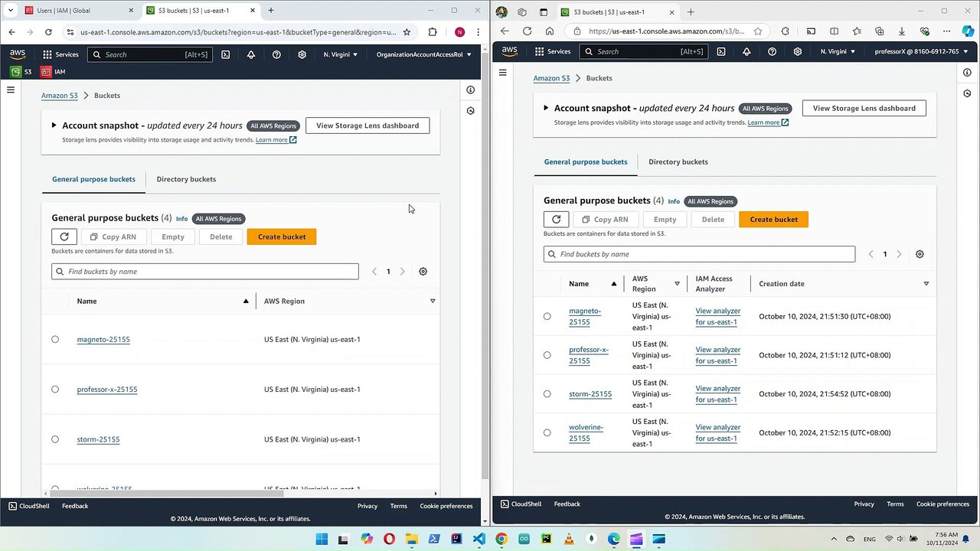Select storm-25155 radio button in right window
This screenshot has height=551, width=980.
click(x=547, y=394)
